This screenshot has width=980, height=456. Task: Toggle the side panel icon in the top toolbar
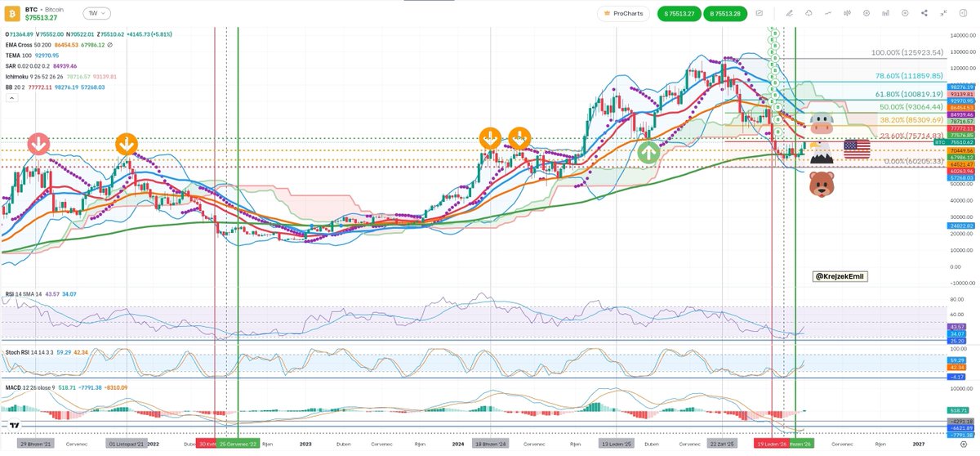coord(963,13)
